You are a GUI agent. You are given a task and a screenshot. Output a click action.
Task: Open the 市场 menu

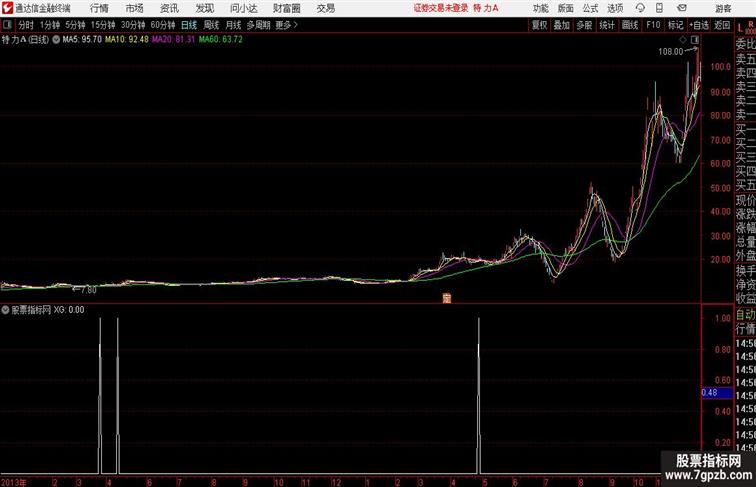click(135, 8)
